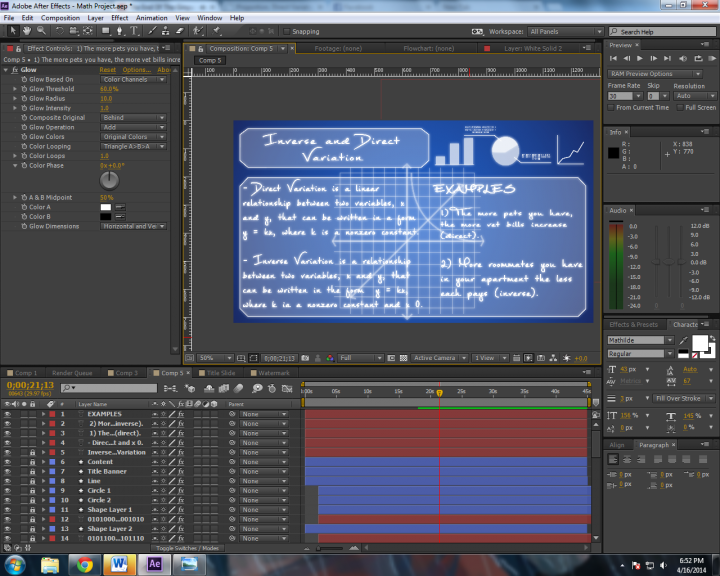Take a snapshot with camera icon
Viewport: 720px width, 576px height.
[x=305, y=358]
